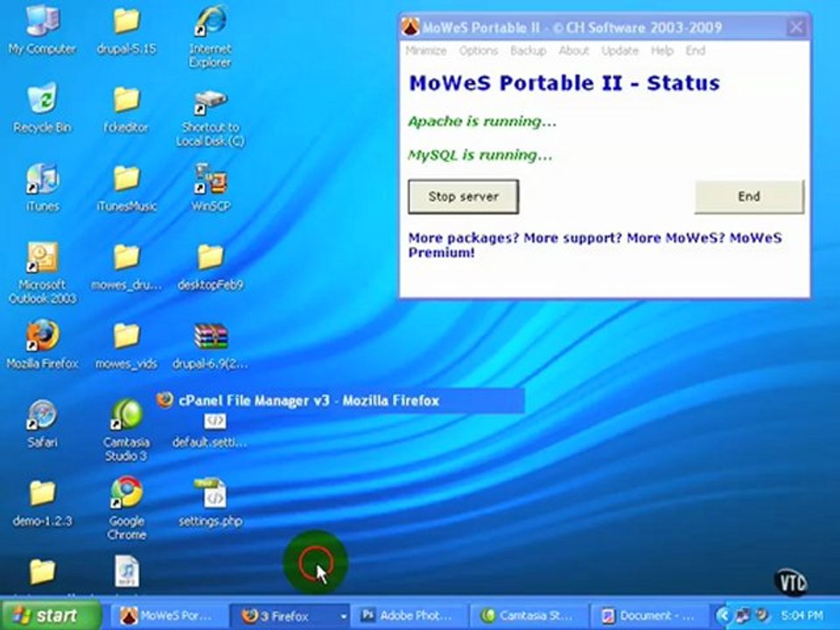Open the Recycle Bin
Viewport: 840px width, 630px height.
[x=42, y=108]
